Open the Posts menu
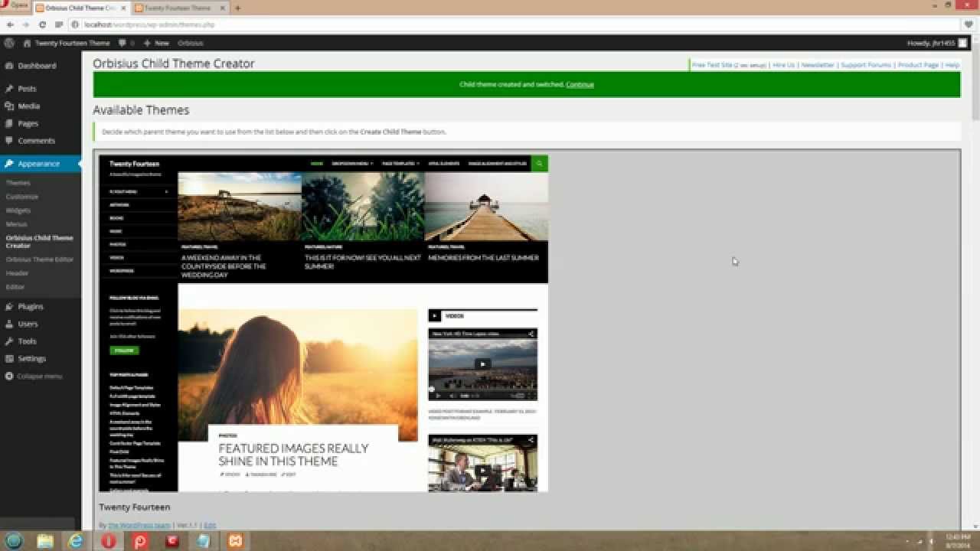This screenshot has height=551, width=980. pyautogui.click(x=27, y=89)
